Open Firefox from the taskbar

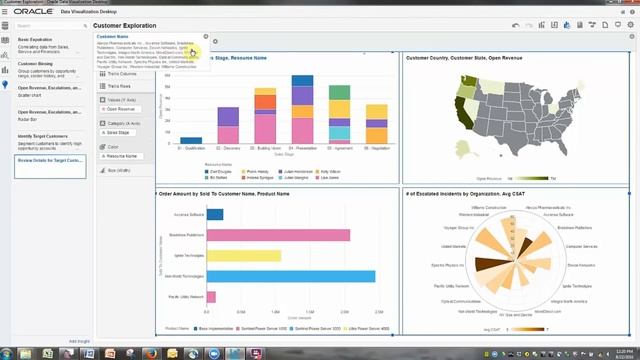pyautogui.click(x=151, y=353)
